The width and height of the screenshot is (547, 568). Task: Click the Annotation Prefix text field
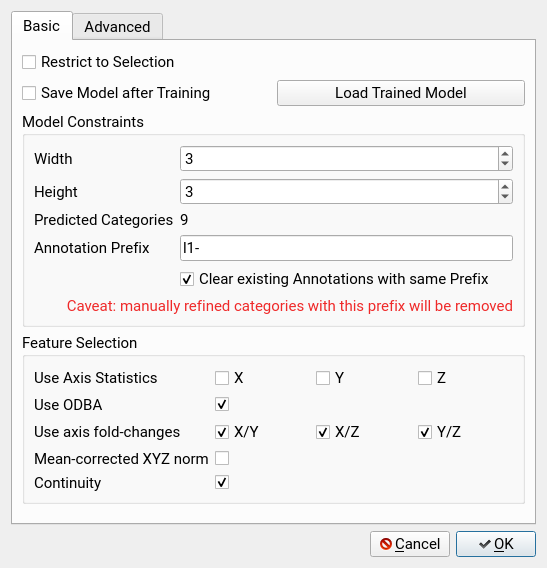coord(346,248)
